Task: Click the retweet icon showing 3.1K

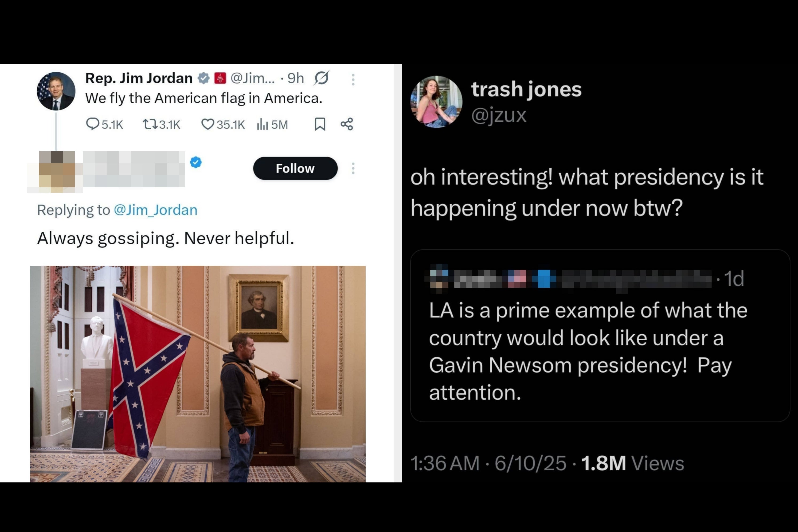Action: point(150,124)
